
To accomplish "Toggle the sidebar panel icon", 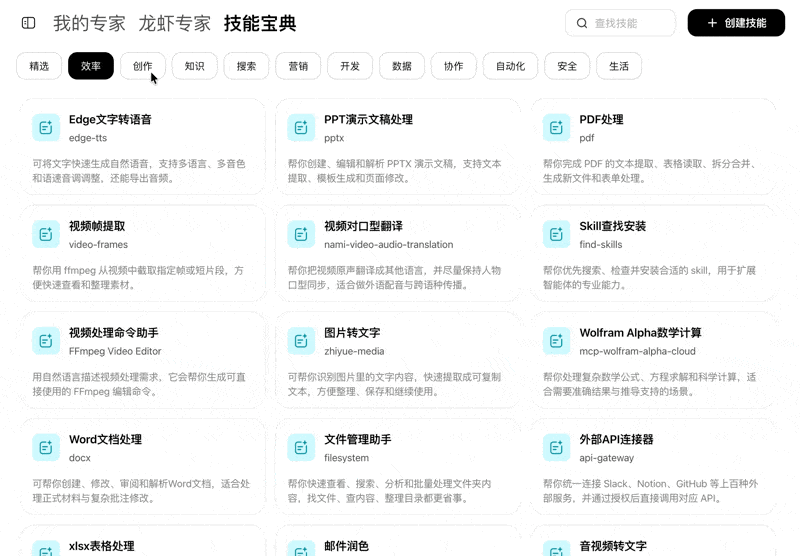I will (x=29, y=23).
